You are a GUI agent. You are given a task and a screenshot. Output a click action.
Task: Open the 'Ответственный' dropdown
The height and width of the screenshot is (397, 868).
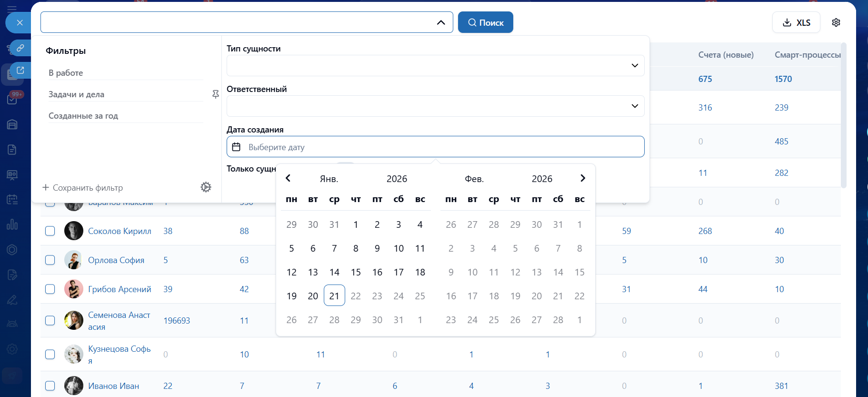coord(435,106)
